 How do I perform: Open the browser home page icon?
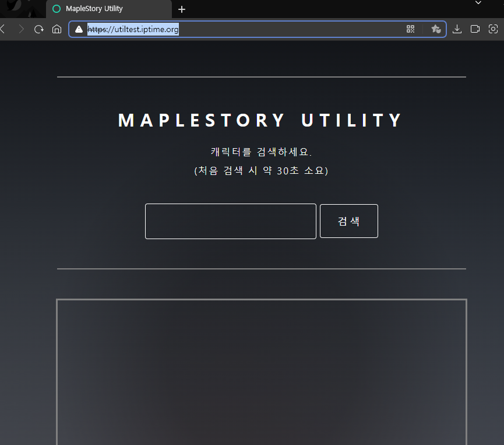[57, 29]
